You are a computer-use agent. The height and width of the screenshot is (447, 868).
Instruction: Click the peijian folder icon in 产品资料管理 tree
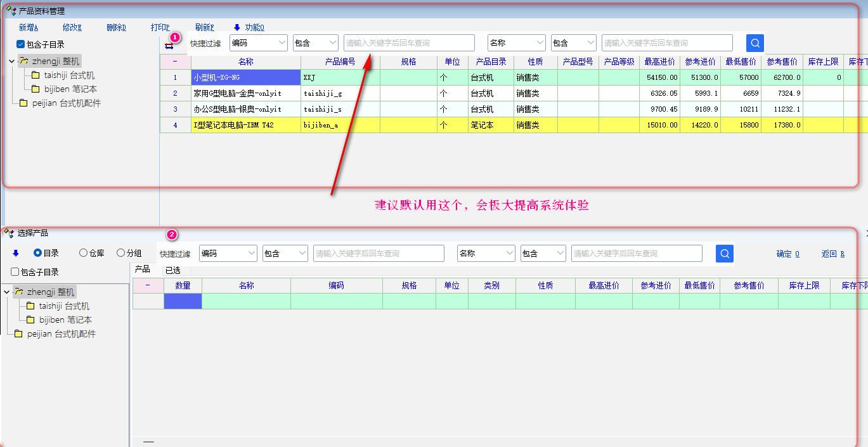coord(23,103)
